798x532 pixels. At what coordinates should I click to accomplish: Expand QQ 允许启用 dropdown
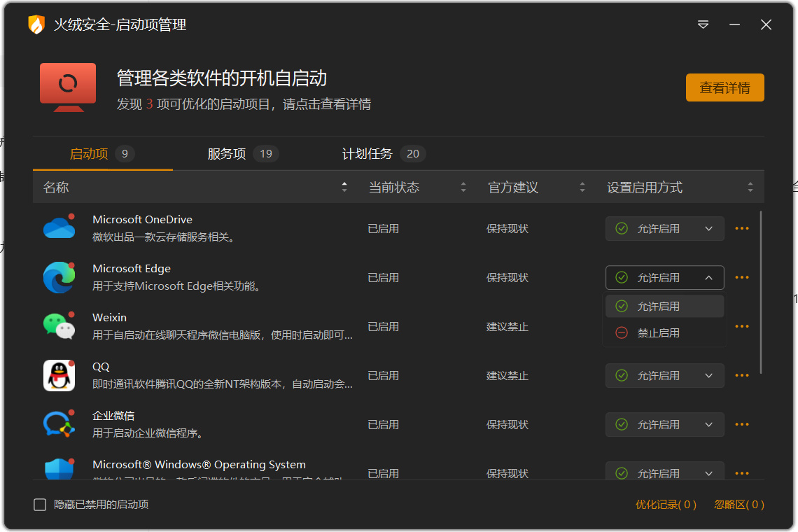tap(665, 376)
